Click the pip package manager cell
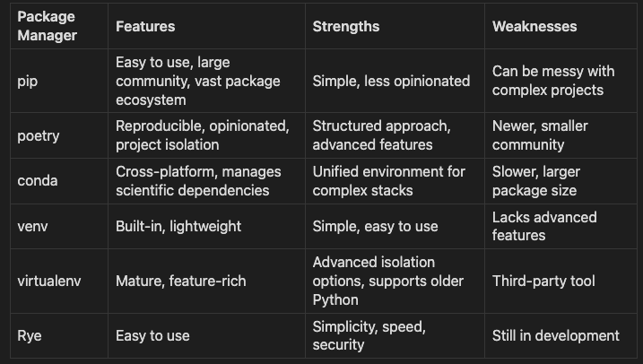The image size is (643, 364). tap(59, 81)
